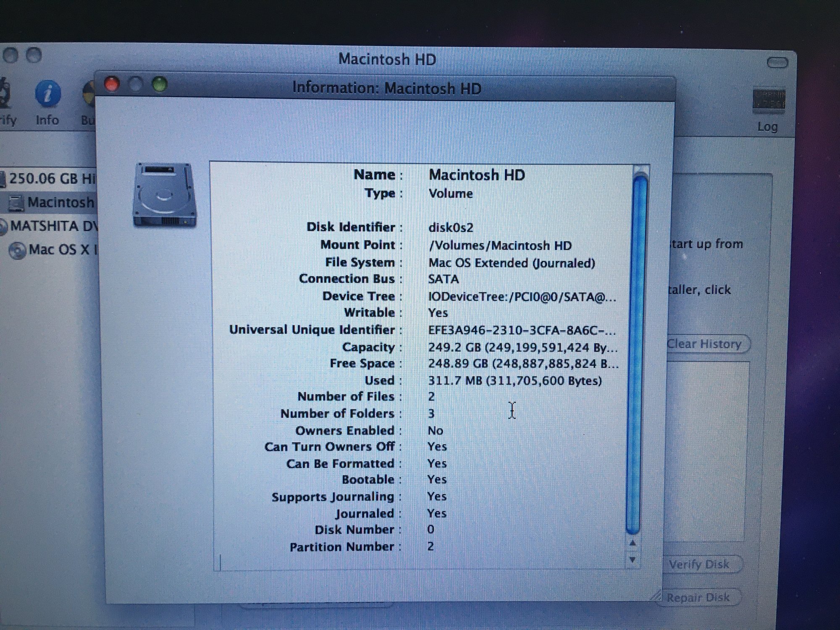Click the scroll up arrow in info list
The height and width of the screenshot is (630, 840).
point(633,543)
